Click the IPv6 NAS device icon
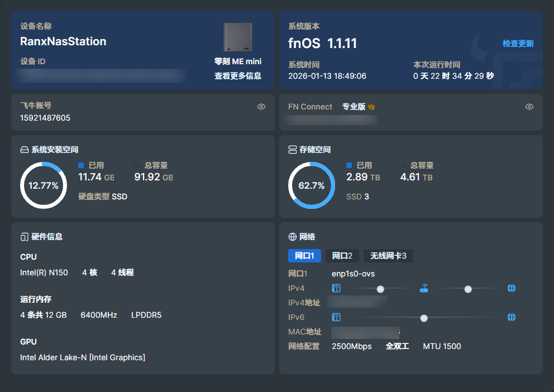This screenshot has width=554, height=392. coord(336,317)
